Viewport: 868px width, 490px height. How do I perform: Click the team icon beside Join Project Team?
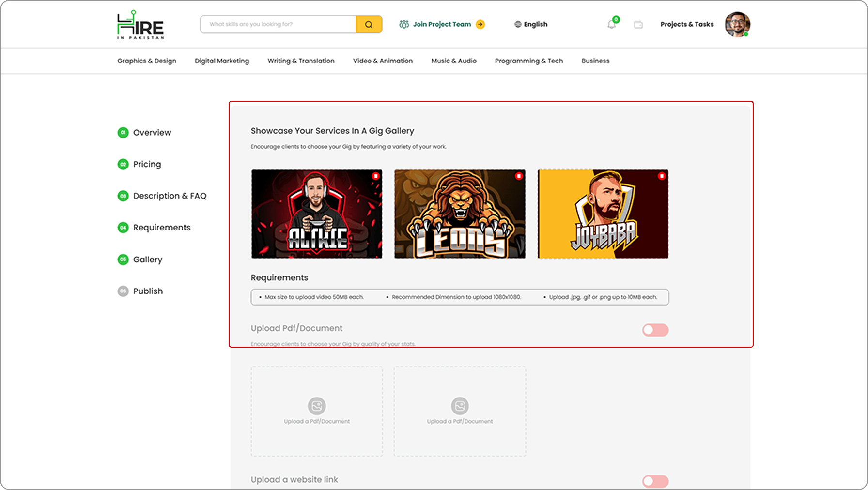pyautogui.click(x=404, y=24)
